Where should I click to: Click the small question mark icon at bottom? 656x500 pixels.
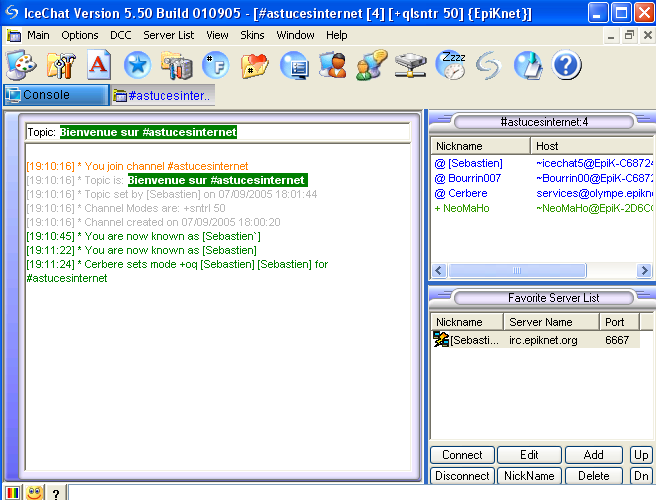click(56, 494)
